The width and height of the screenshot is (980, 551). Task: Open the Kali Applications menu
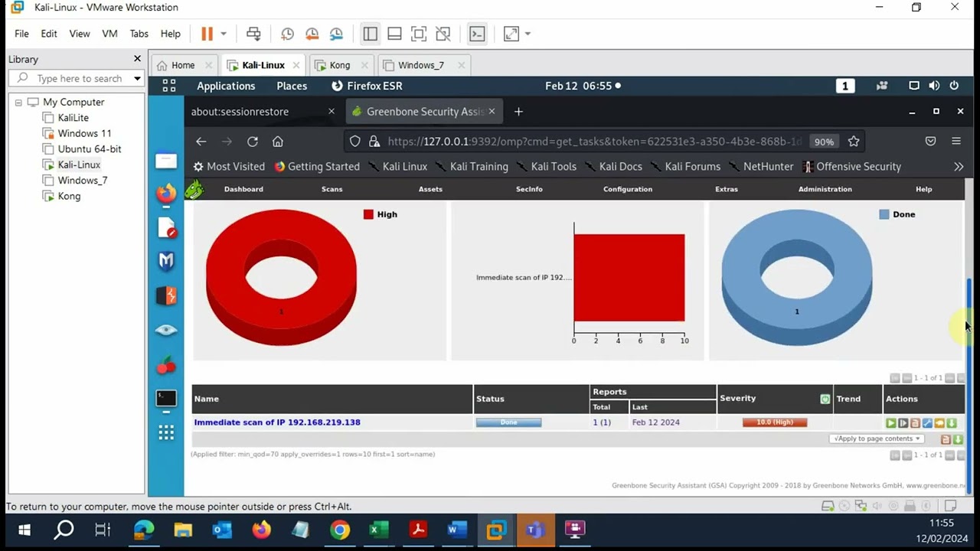point(226,86)
